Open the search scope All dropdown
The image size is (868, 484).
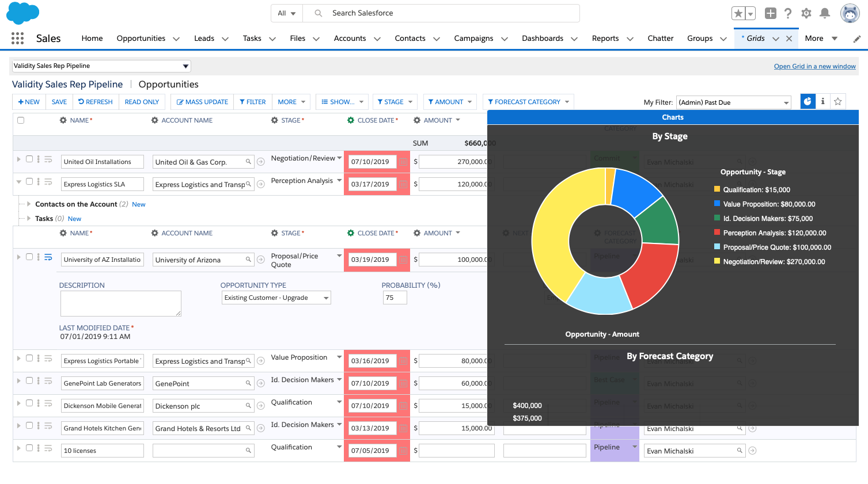coord(286,13)
